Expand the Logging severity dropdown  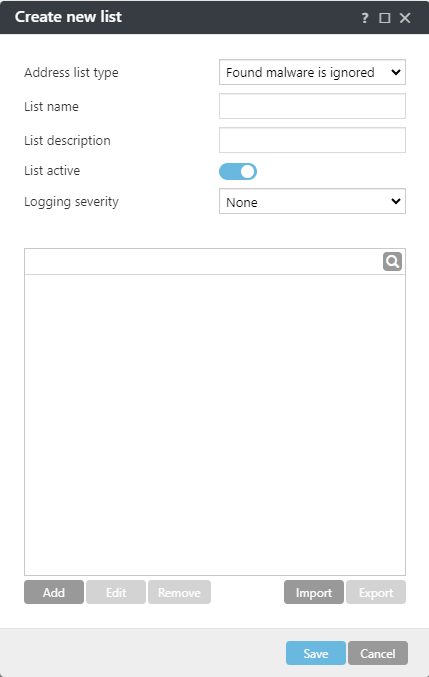pyautogui.click(x=312, y=201)
